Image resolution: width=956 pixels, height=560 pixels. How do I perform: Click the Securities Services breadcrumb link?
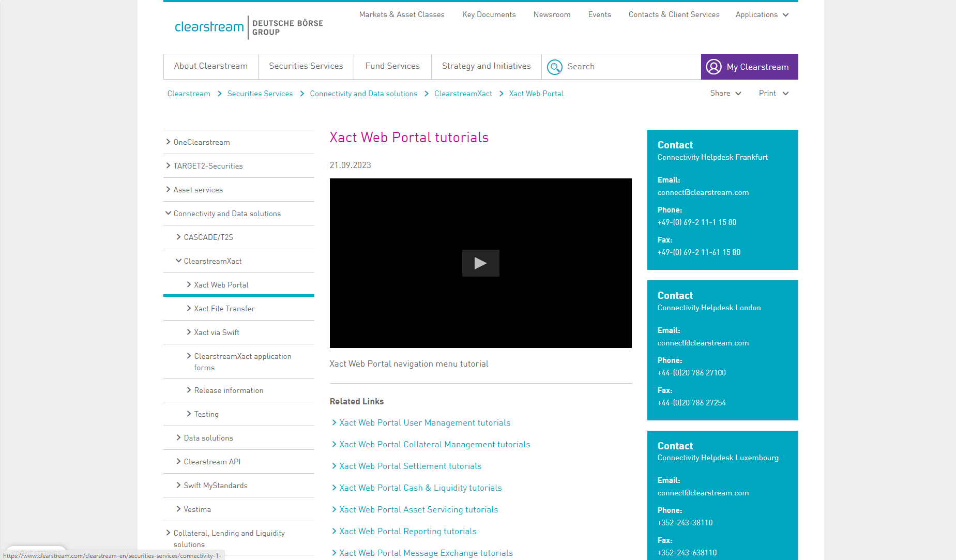tap(260, 93)
